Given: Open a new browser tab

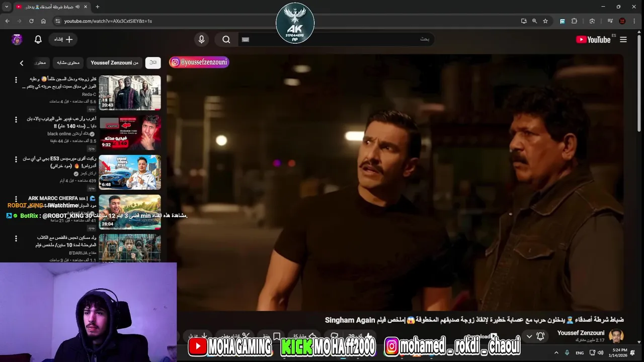Looking at the screenshot, I should coord(98,7).
